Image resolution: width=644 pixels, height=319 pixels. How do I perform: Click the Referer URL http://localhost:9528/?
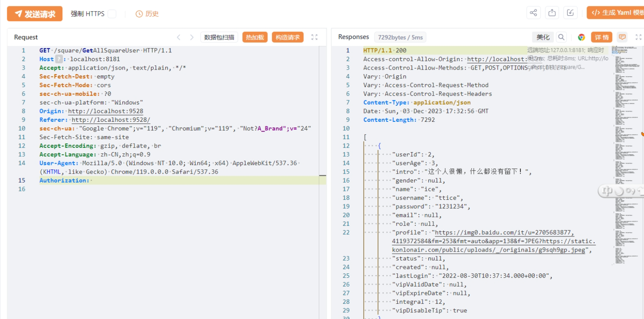[111, 120]
